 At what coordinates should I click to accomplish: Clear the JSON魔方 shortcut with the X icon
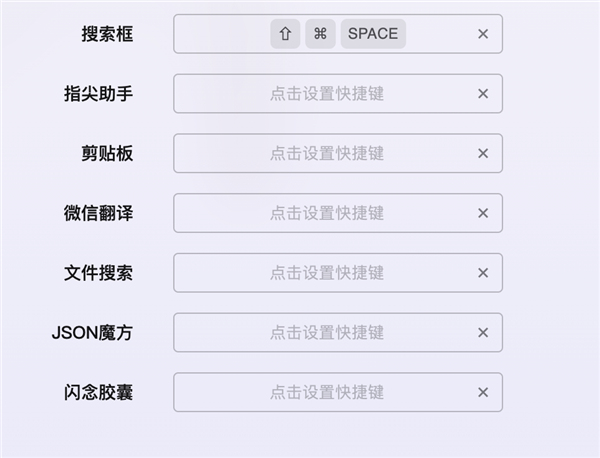pyautogui.click(x=483, y=333)
